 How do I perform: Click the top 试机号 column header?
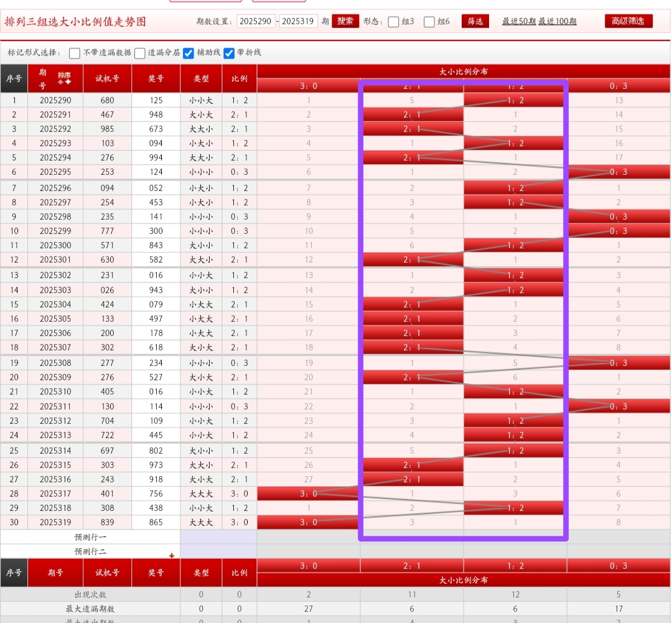pyautogui.click(x=107, y=78)
